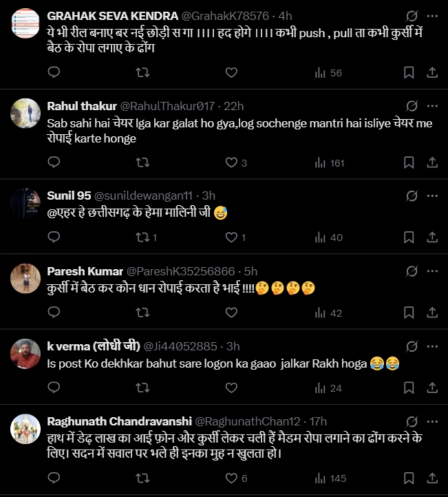Reply to Paresh Kumar's tweet
448x497 pixels.
[54, 313]
